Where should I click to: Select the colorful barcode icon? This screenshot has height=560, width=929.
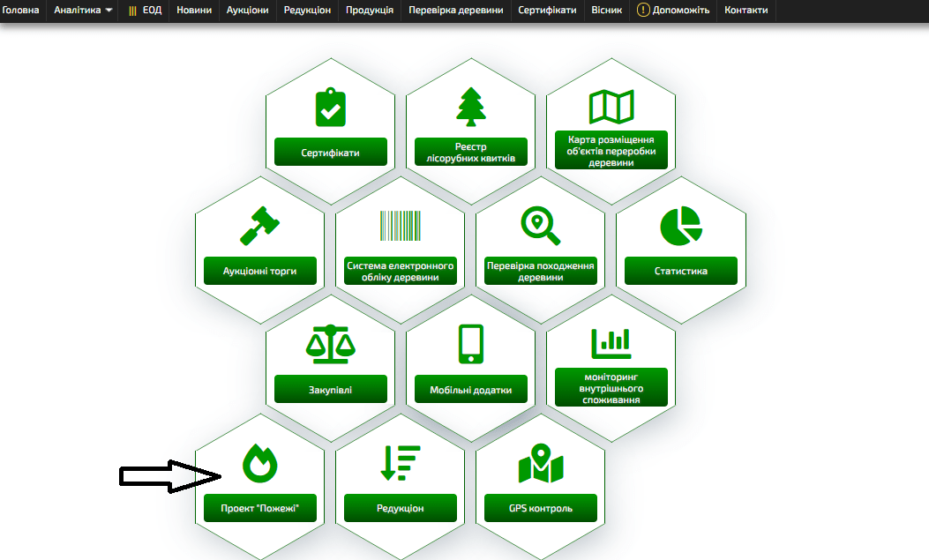pyautogui.click(x=401, y=226)
